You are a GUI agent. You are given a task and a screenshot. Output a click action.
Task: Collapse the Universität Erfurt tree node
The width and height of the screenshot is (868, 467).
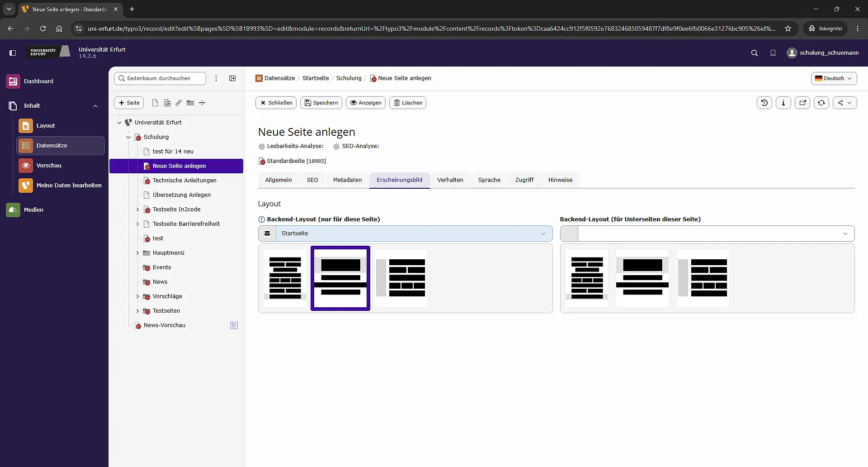coord(119,123)
